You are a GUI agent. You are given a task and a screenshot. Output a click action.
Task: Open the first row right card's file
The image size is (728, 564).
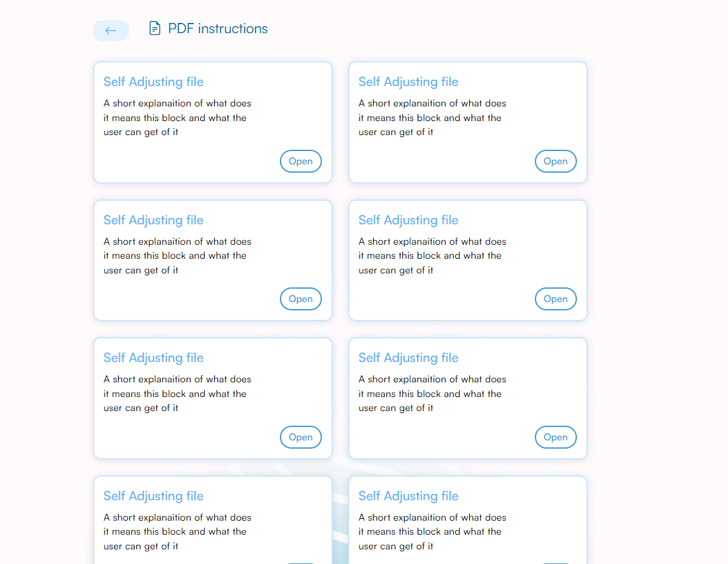(x=556, y=161)
